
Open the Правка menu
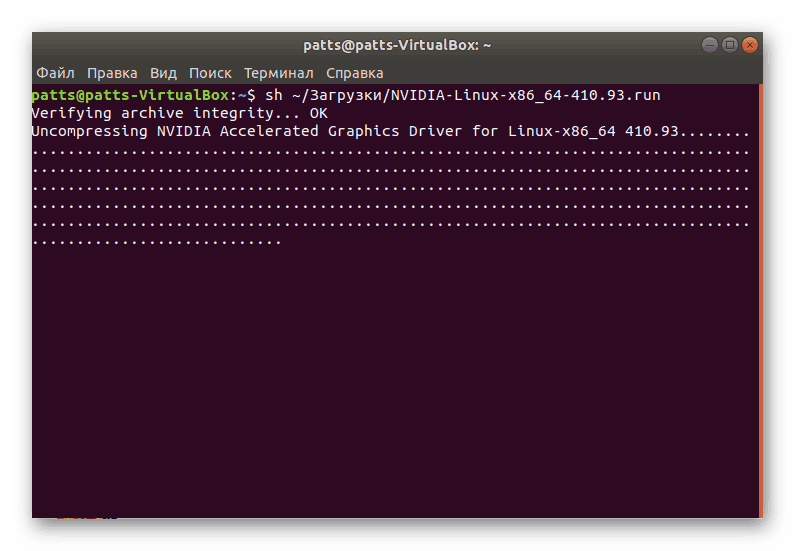[x=112, y=73]
